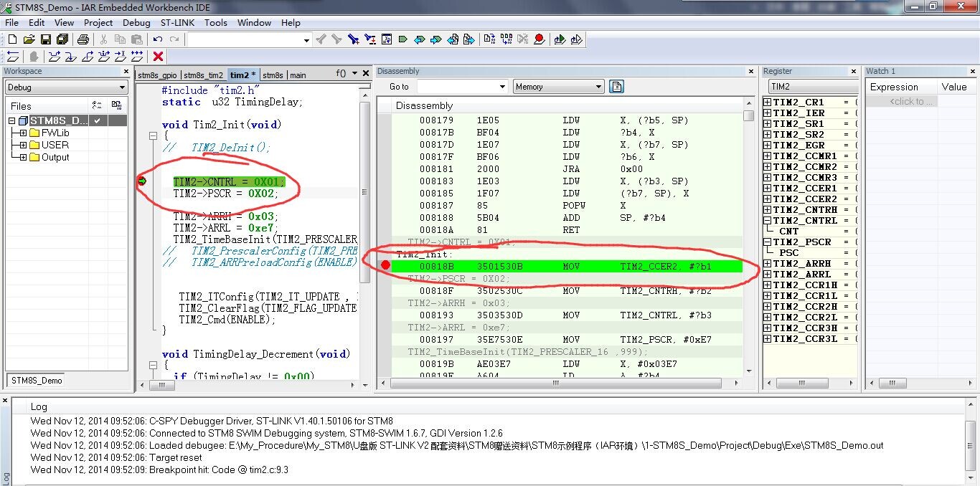The image size is (980, 486).
Task: Toggle mixed-mode button in Disassembly panel
Action: [616, 87]
